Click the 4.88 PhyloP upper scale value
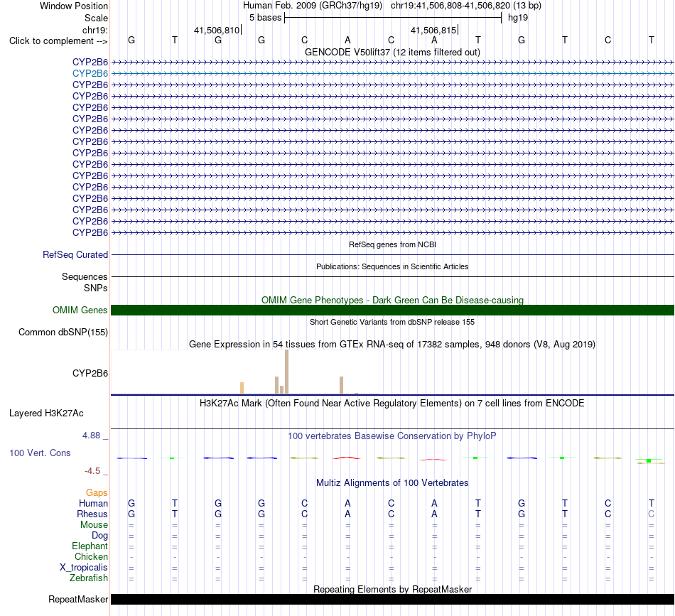This screenshot has width=675, height=616. coord(91,436)
